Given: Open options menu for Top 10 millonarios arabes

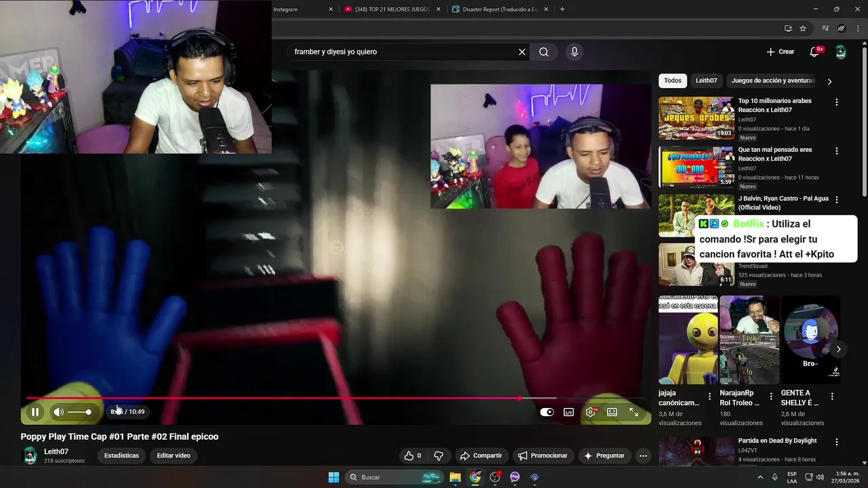Looking at the screenshot, I should pyautogui.click(x=836, y=102).
